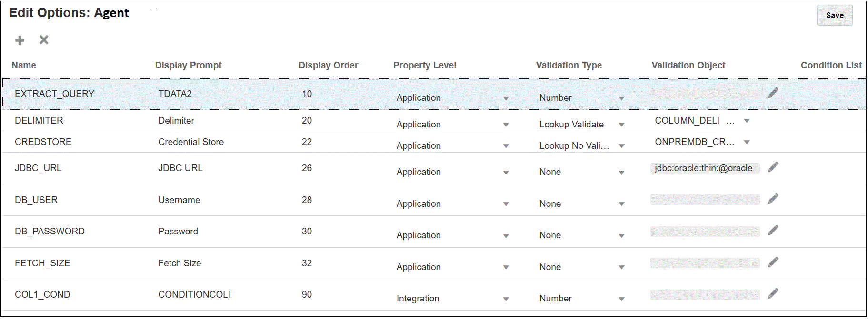Open Property Level dropdown for COL1_COND row

point(506,299)
